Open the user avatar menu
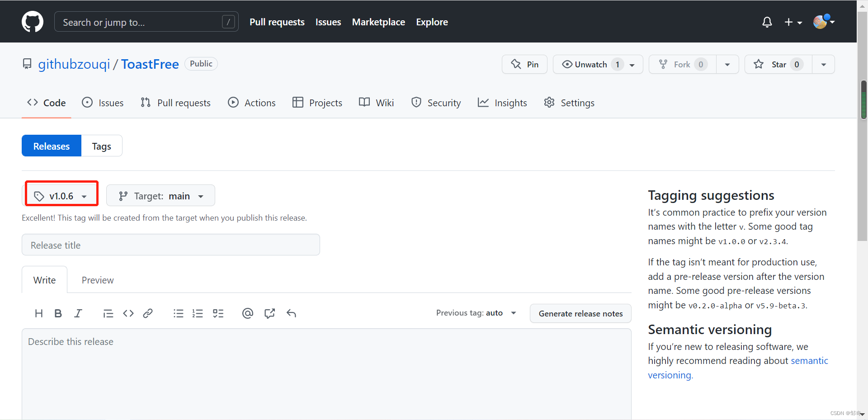Viewport: 868px width, 420px height. (x=823, y=21)
